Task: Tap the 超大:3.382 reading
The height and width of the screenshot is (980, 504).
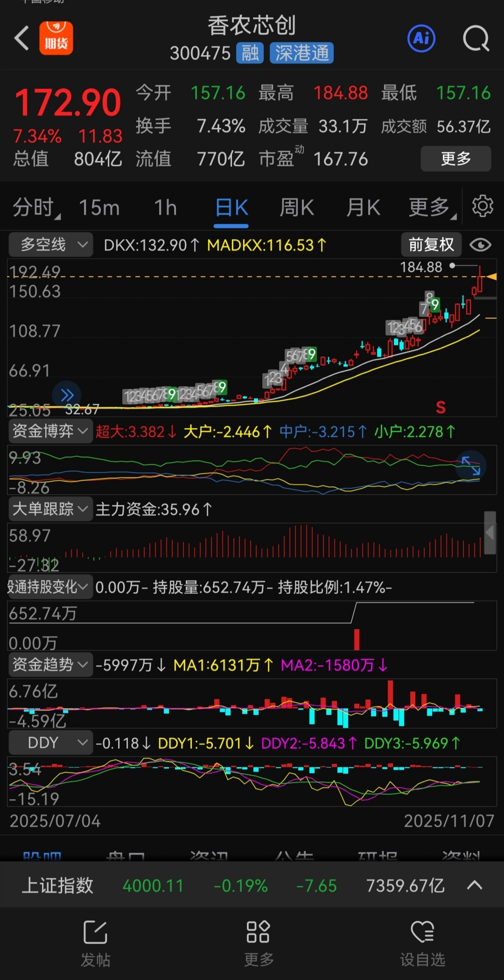Action: pyautogui.click(x=136, y=432)
